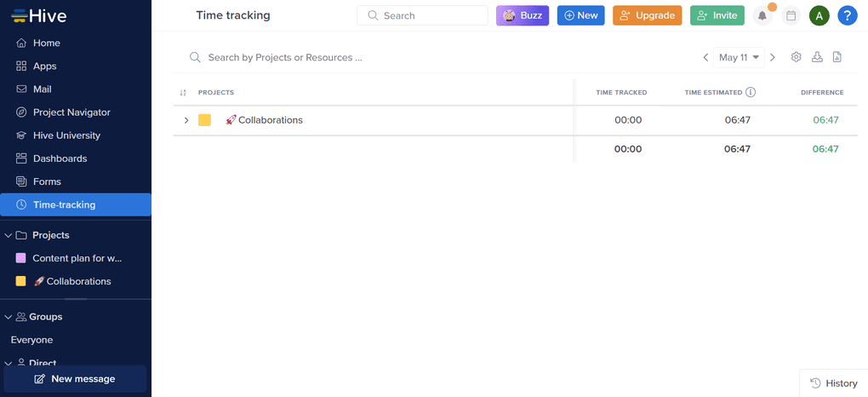Viewport: 868px width, 397px height.
Task: Open notifications bell
Action: point(762,15)
